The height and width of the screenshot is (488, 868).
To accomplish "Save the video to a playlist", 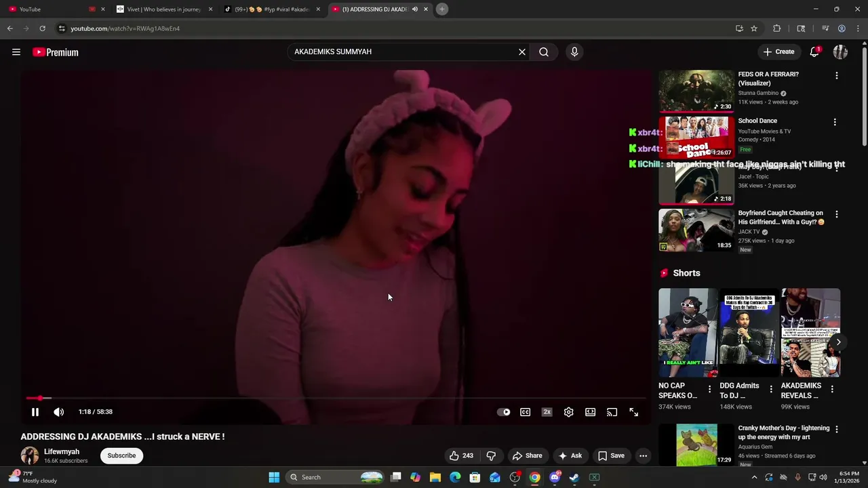I will coord(611,455).
